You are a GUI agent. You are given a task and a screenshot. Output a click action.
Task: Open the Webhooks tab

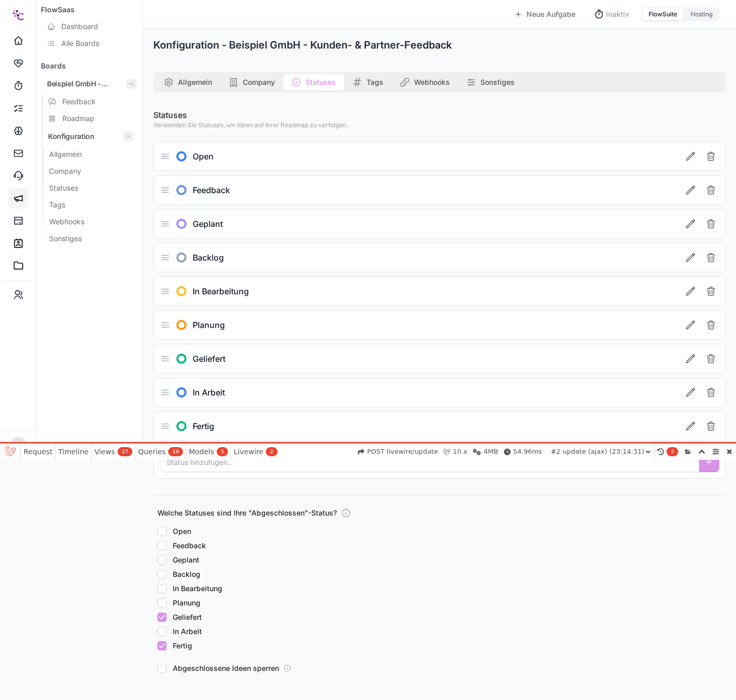pyautogui.click(x=425, y=82)
